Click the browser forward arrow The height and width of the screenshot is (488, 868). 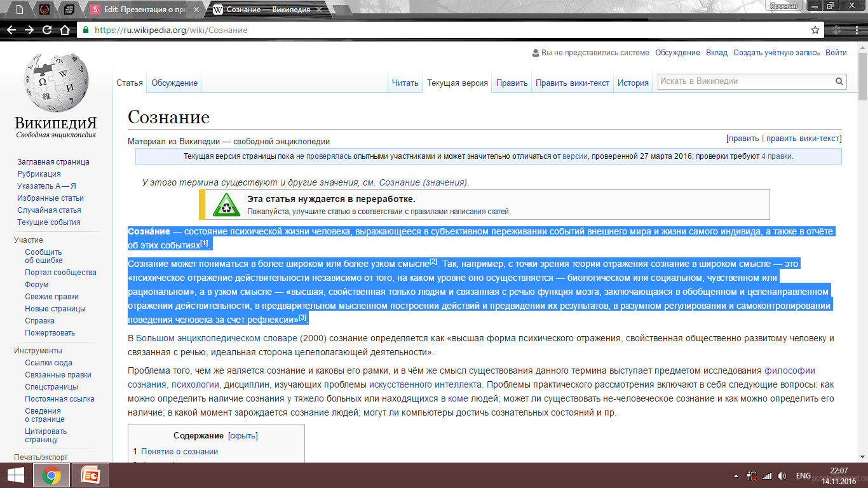tap(29, 30)
